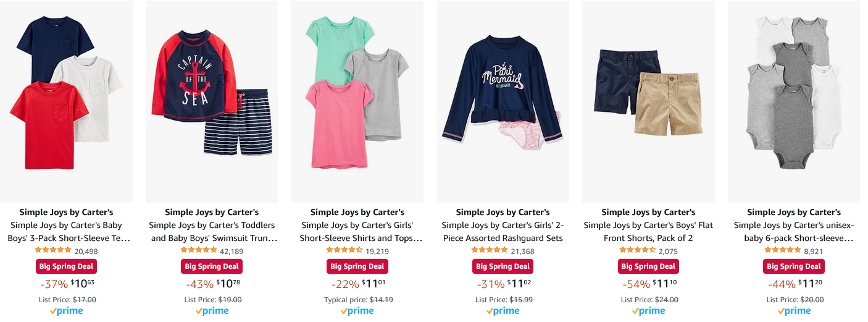The width and height of the screenshot is (868, 322).
Task: Click the star rating with 20,498 reviews
Action: (x=53, y=250)
